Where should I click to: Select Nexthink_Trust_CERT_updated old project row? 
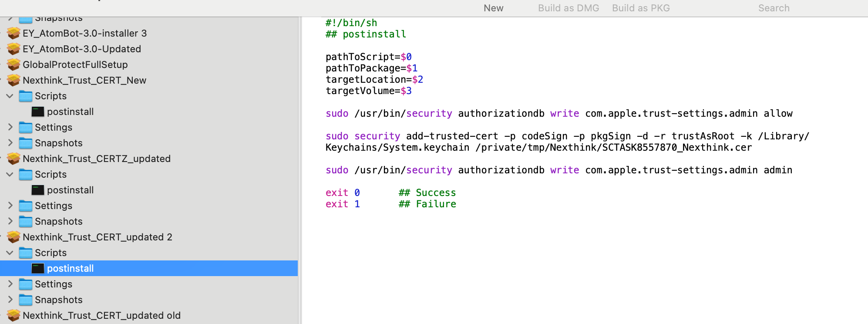(x=149, y=315)
